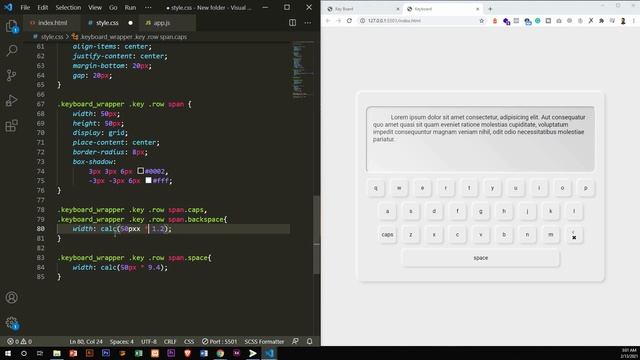Open the Run menu
640x360 pixels.
130,7
